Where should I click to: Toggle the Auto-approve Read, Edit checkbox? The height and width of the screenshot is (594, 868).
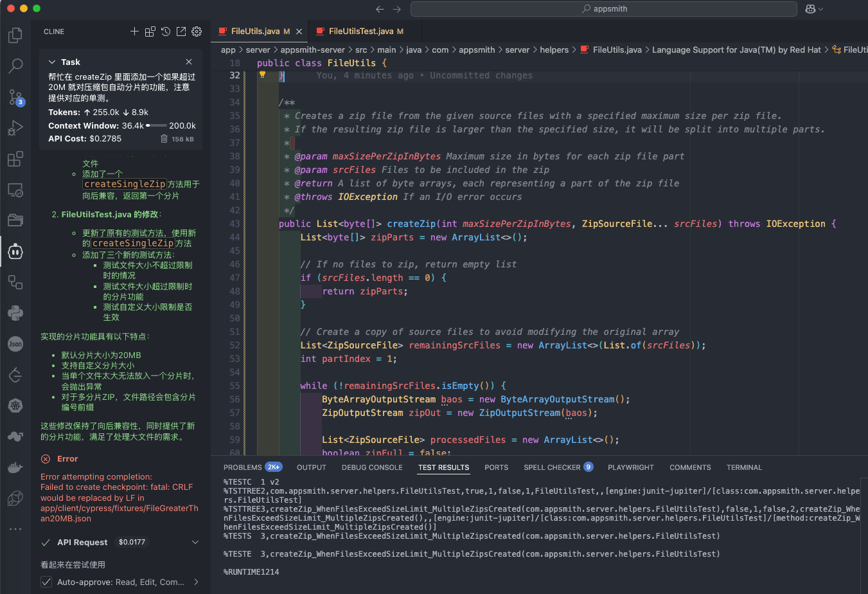46,582
